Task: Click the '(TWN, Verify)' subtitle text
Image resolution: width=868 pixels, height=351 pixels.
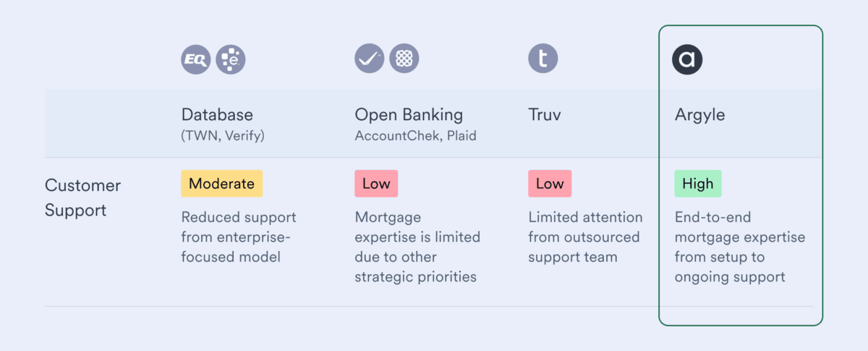Action: pyautogui.click(x=223, y=136)
